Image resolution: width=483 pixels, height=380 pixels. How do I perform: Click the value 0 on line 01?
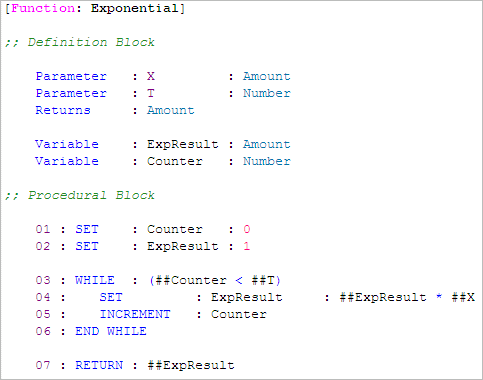247,229
